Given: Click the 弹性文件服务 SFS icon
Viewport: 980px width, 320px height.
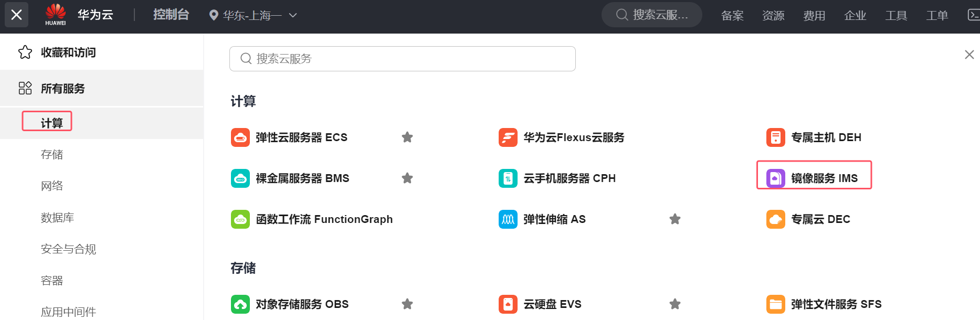Looking at the screenshot, I should coord(776,304).
